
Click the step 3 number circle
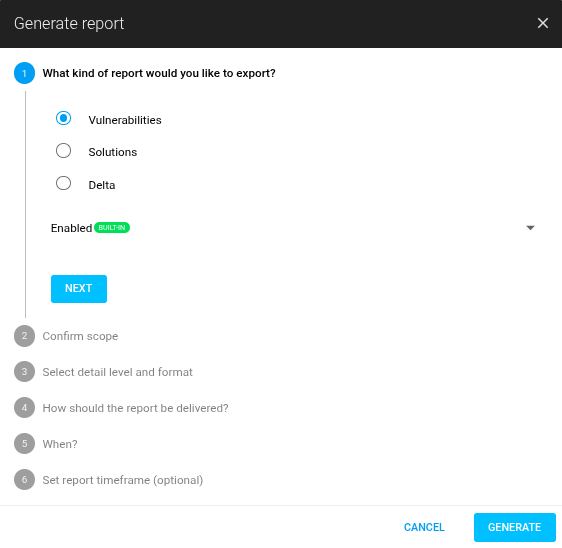[24, 372]
